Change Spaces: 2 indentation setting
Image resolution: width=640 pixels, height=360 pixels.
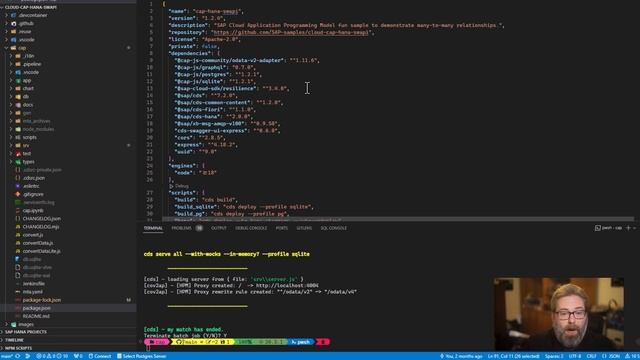[554, 356]
